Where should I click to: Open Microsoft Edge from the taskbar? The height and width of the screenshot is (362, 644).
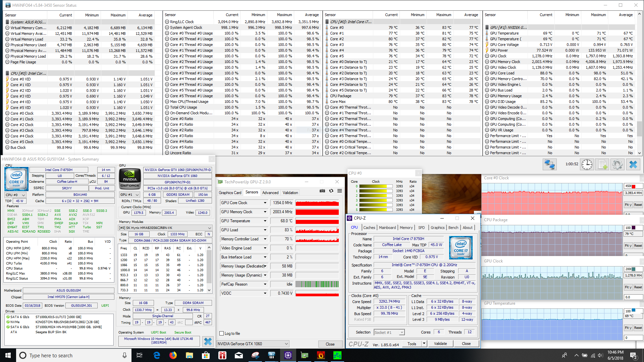[x=157, y=355]
